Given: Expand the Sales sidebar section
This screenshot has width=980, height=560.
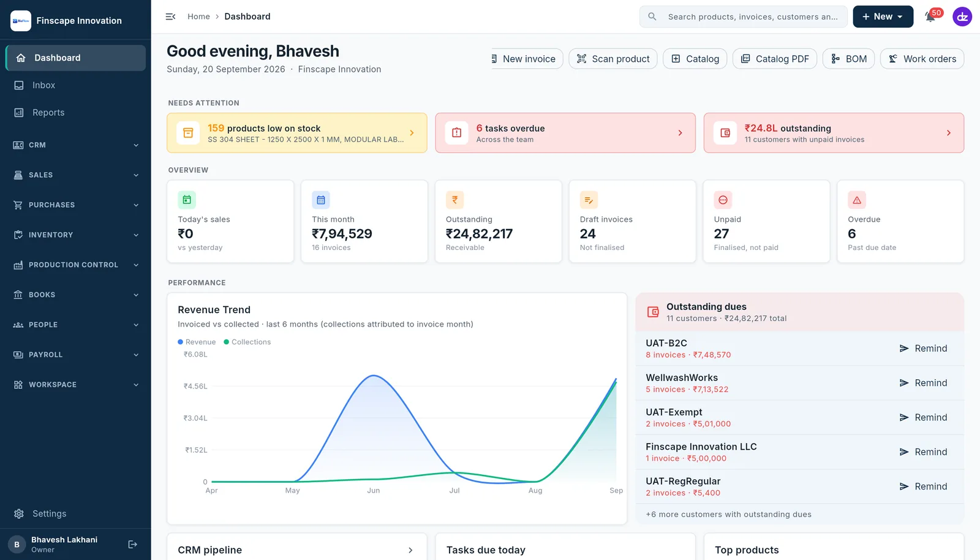Looking at the screenshot, I should 76,175.
